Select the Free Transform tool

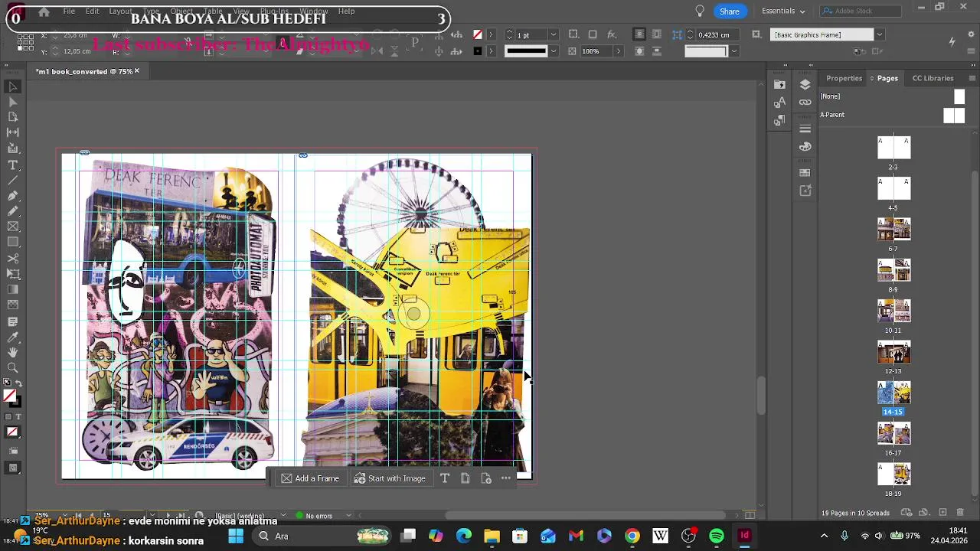pyautogui.click(x=13, y=274)
